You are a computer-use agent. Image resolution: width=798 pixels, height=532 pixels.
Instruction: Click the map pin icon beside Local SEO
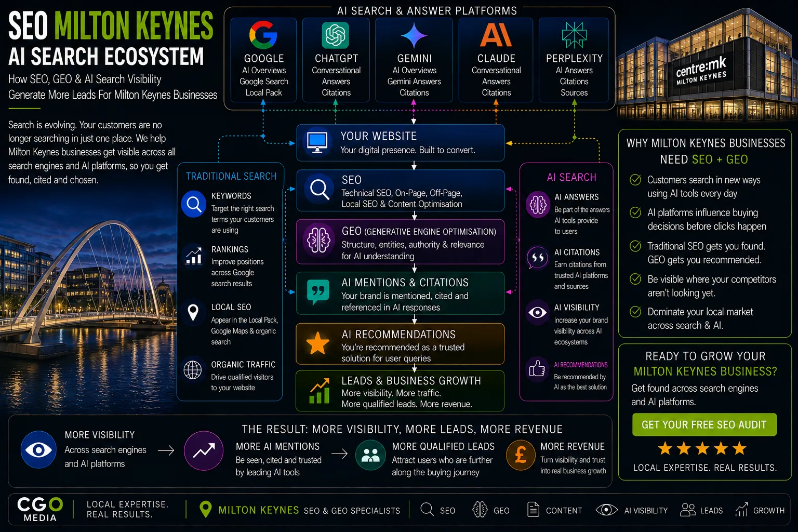[x=193, y=312]
